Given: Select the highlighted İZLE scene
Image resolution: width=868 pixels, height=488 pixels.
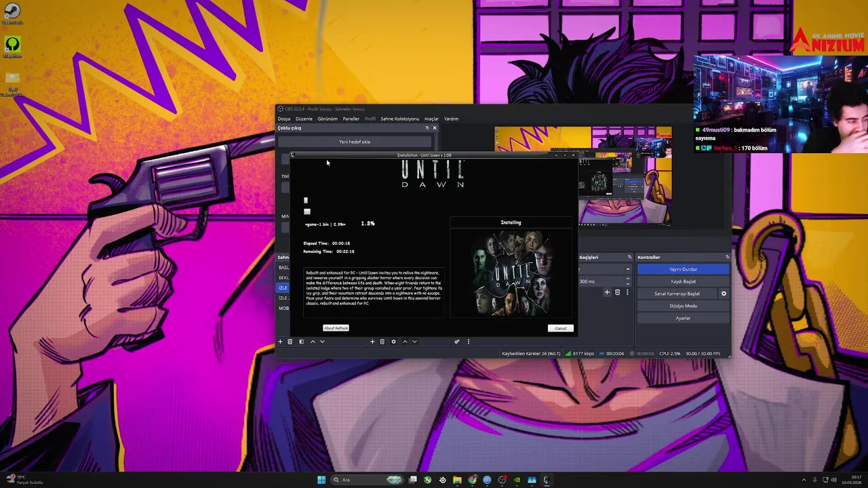Looking at the screenshot, I should (x=283, y=287).
